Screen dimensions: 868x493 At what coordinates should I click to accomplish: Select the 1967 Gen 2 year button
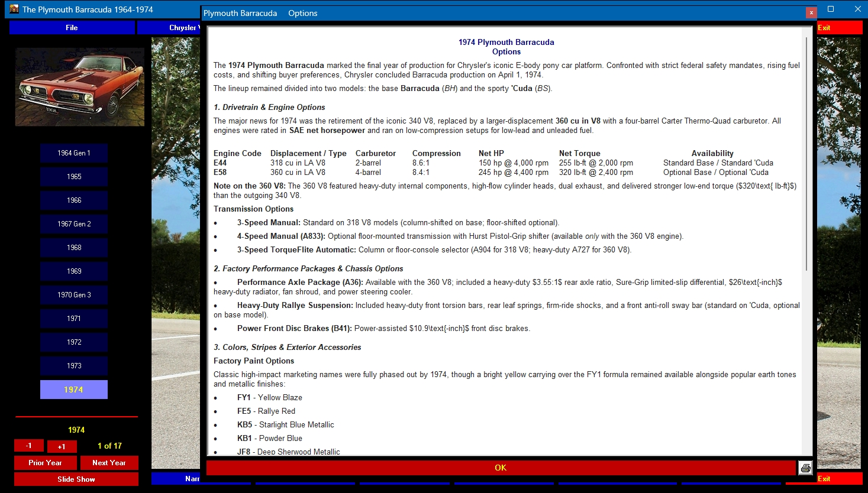tap(74, 224)
